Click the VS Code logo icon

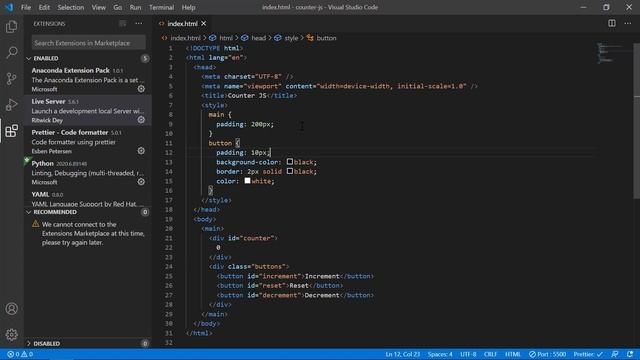pyautogui.click(x=9, y=7)
